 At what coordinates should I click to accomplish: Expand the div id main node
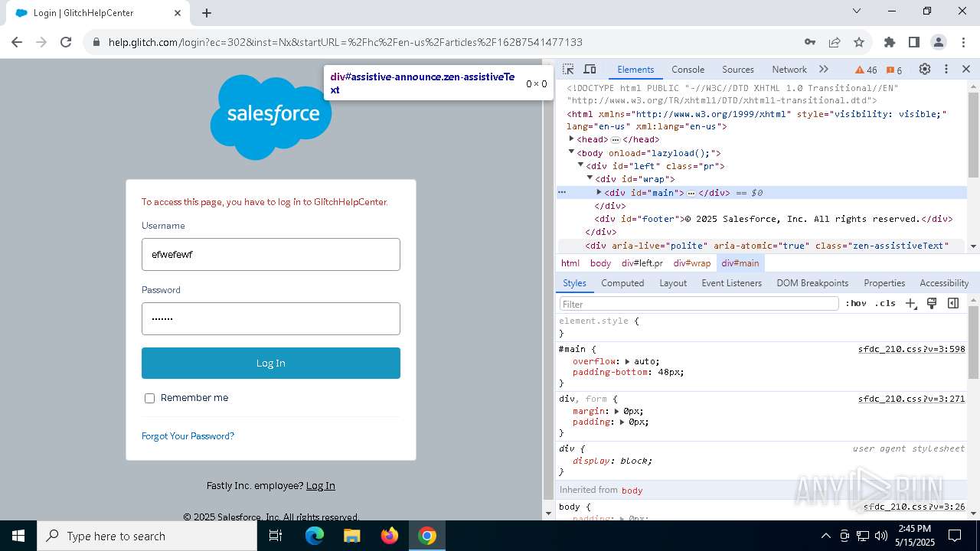pyautogui.click(x=599, y=192)
